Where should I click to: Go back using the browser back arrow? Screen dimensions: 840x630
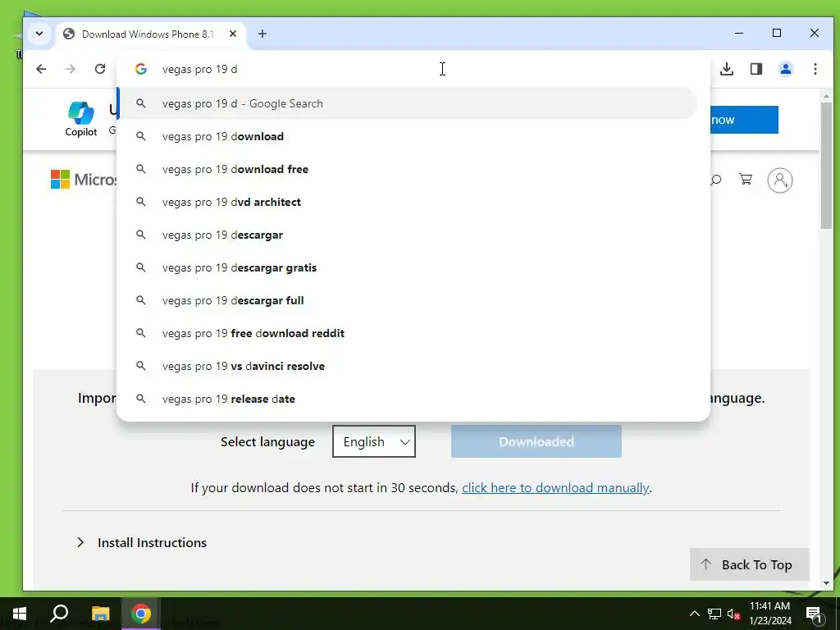(x=41, y=69)
